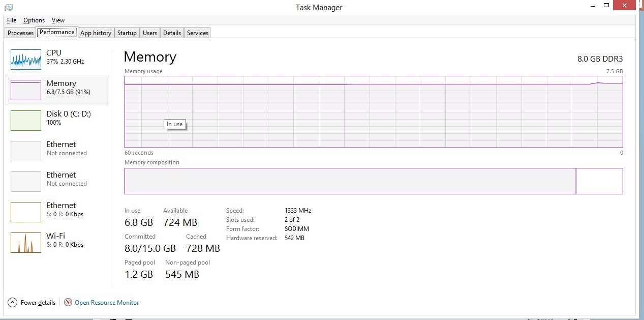
Task: Click the Available 724 MB value
Action: tap(180, 222)
